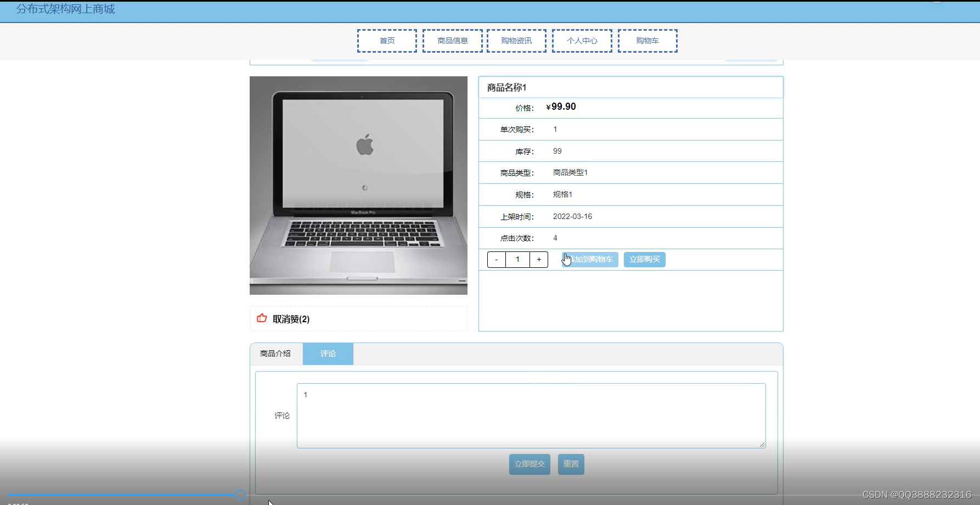Go to 商品信息 menu item
The width and height of the screenshot is (980, 505).
[x=453, y=41]
